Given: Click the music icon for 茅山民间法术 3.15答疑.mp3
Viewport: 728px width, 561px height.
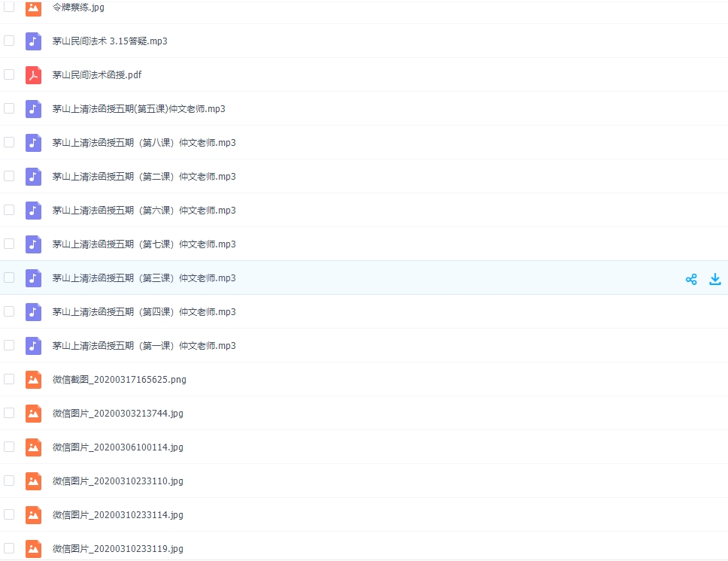Looking at the screenshot, I should (x=33, y=41).
